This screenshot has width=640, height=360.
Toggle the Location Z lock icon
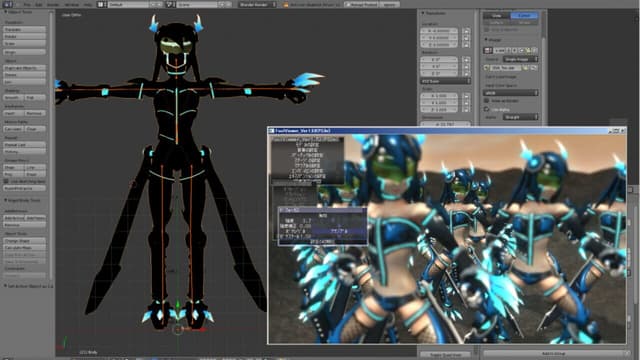coord(466,44)
